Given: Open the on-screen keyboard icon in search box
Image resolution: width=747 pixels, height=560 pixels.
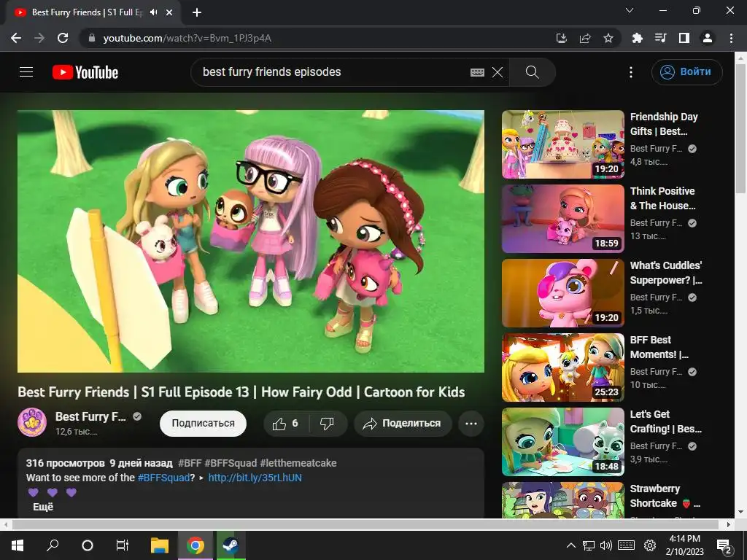Looking at the screenshot, I should 477,72.
